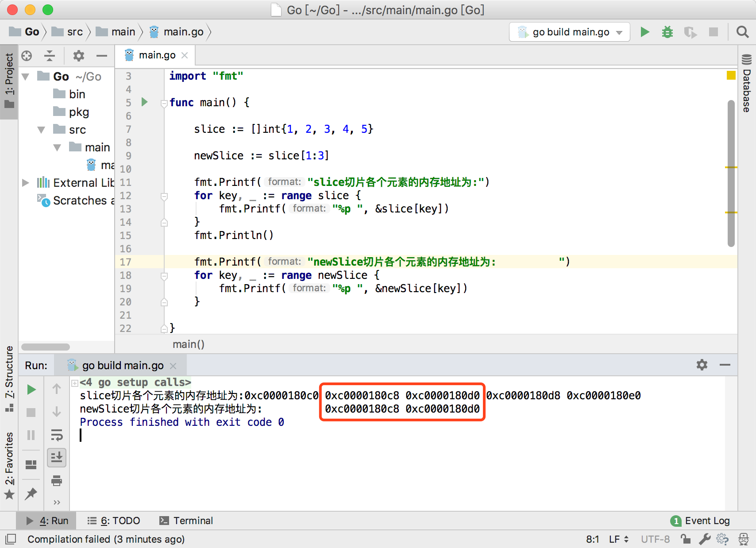This screenshot has width=756, height=548.
Task: Open the Event Log
Action: (x=701, y=521)
